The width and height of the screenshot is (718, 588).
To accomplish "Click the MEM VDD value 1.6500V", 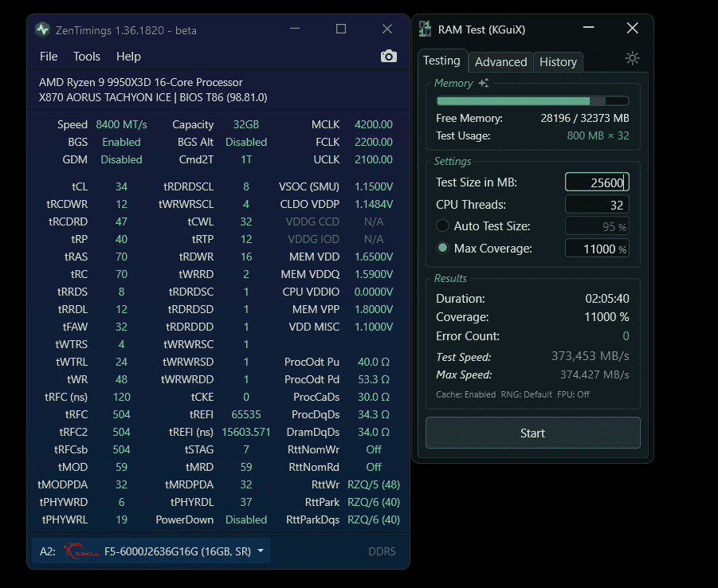I will 373,257.
